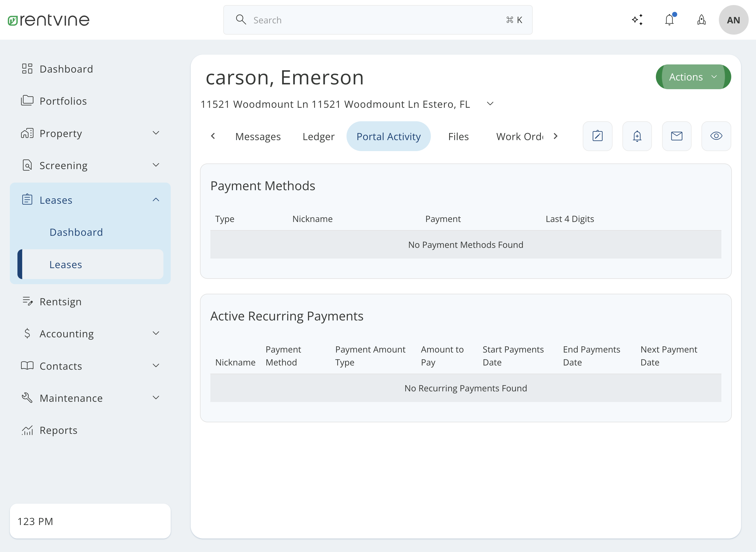Expand the property address dropdown
The height and width of the screenshot is (552, 756).
tap(490, 104)
